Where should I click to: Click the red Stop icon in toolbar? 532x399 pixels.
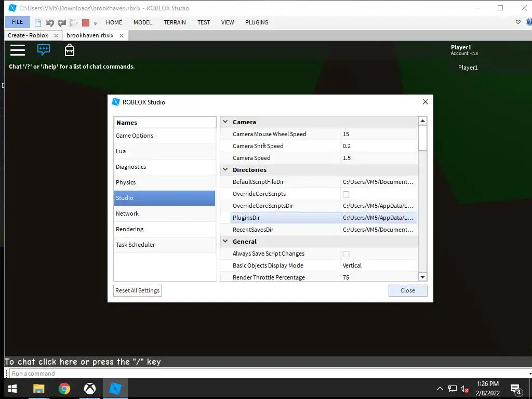click(86, 23)
